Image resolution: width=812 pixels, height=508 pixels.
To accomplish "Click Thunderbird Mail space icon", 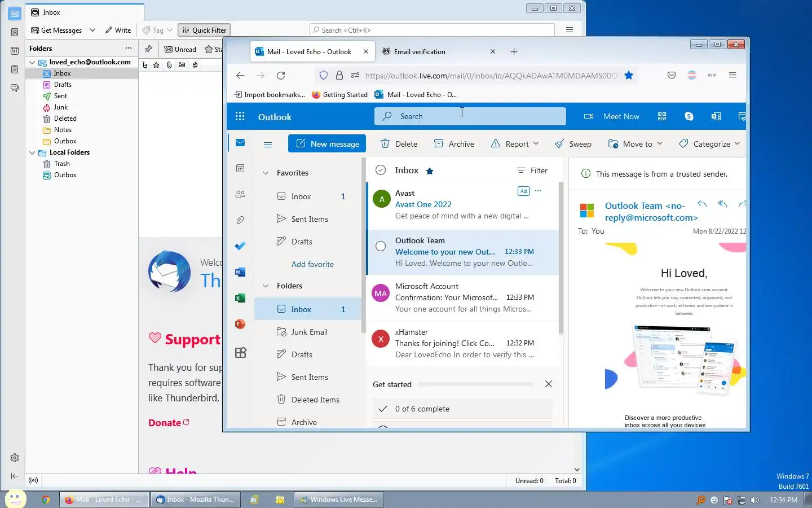I will pos(15,14).
